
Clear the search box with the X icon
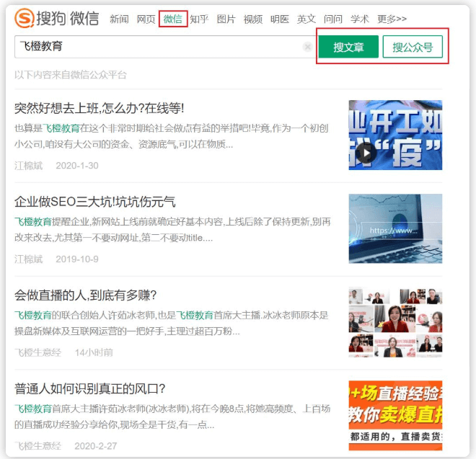307,47
